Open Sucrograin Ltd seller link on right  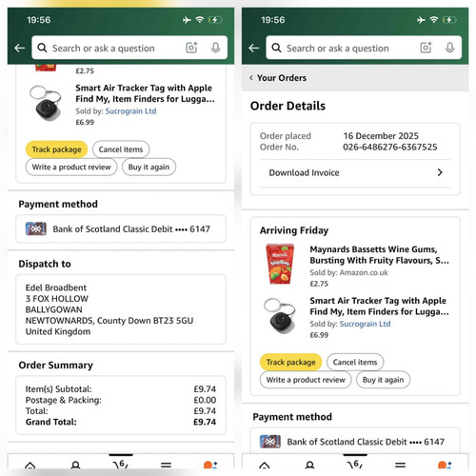365,324
